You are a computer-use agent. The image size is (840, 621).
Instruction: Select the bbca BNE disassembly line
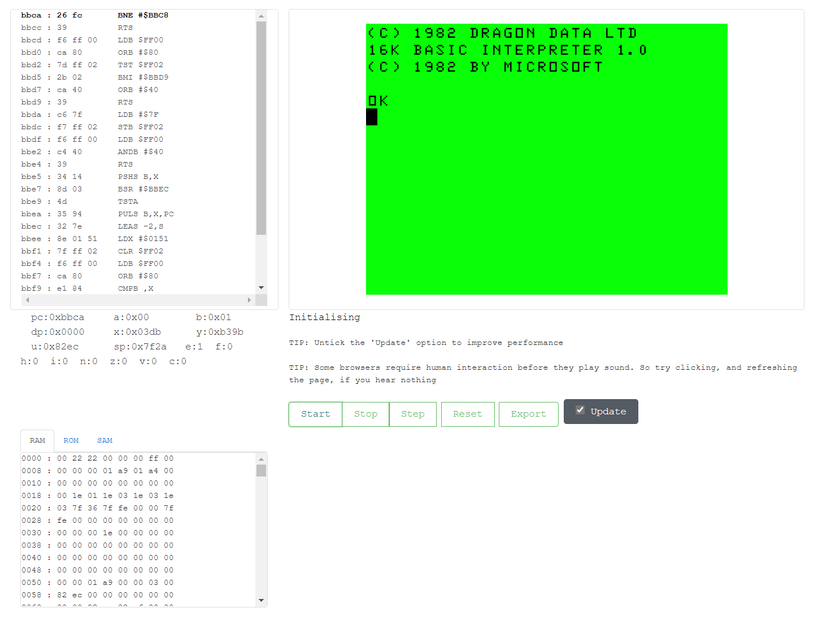[x=94, y=15]
